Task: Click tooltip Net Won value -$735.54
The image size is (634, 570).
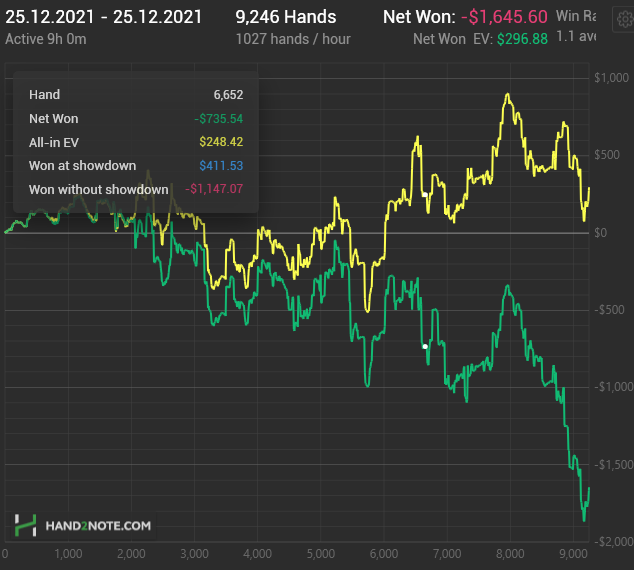Action: 219,119
